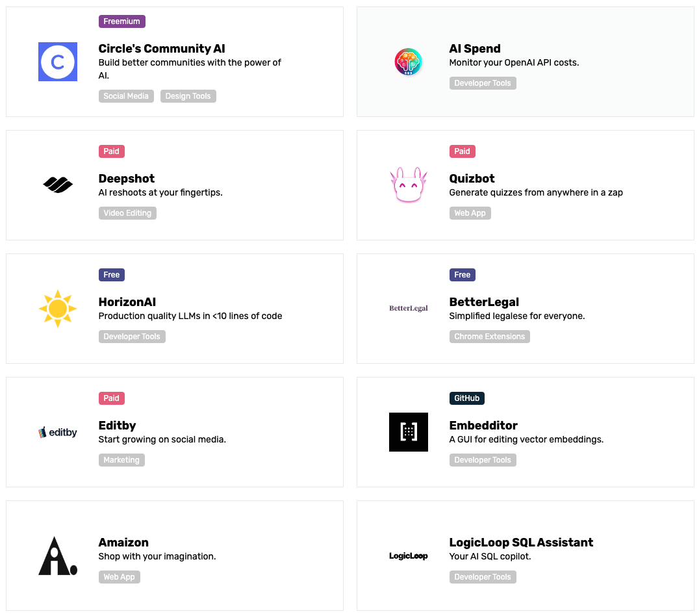
Task: Click the Video Editing category tag
Action: point(127,213)
